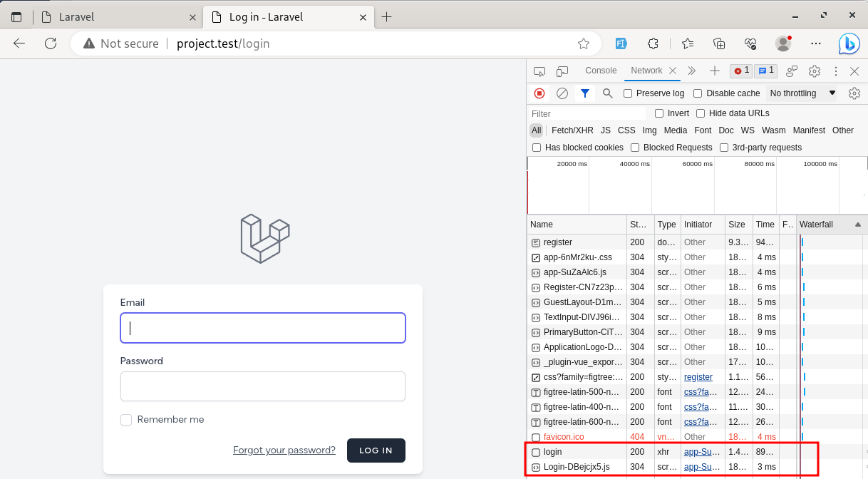Click the LOG IN button
The height and width of the screenshot is (479, 868).
click(376, 450)
